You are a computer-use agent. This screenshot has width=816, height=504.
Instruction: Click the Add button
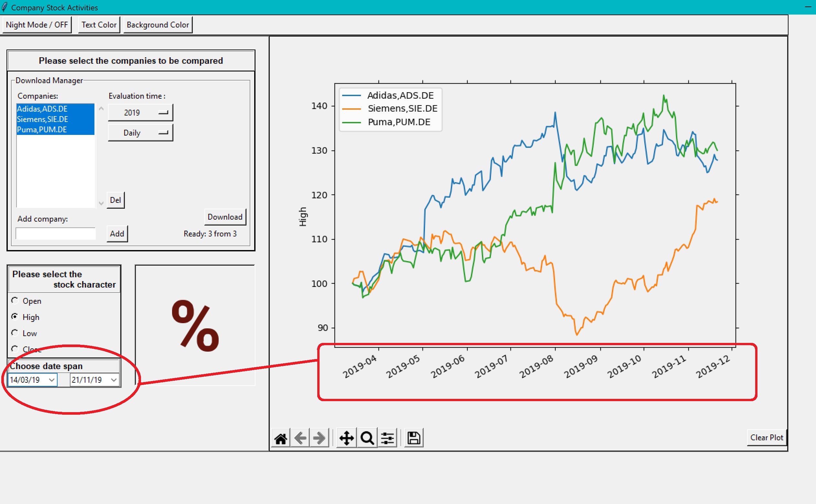(x=117, y=234)
